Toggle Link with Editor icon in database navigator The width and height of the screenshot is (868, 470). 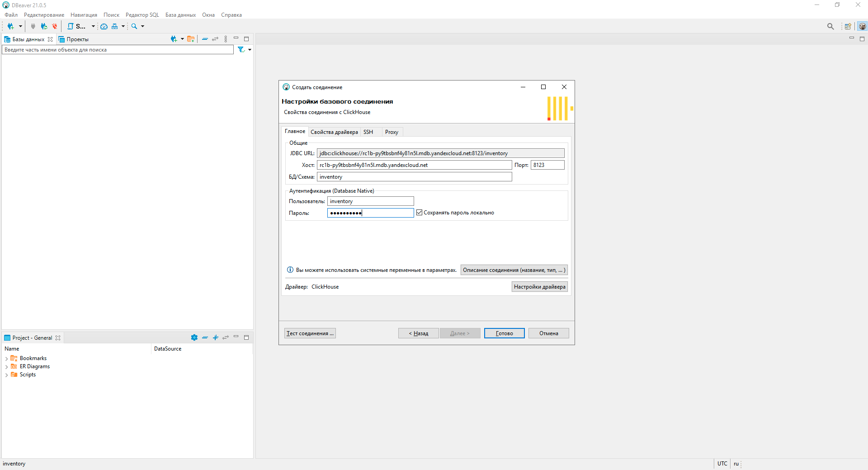click(215, 39)
